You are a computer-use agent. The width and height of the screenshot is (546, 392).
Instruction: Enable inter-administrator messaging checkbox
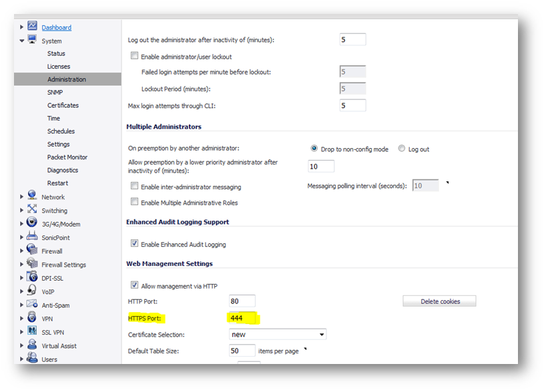click(134, 186)
